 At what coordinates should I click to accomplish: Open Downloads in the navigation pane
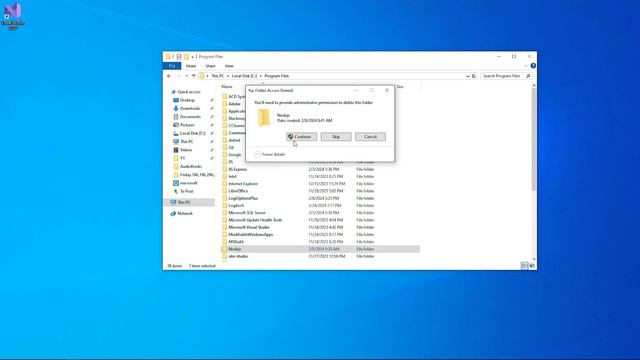click(x=190, y=108)
